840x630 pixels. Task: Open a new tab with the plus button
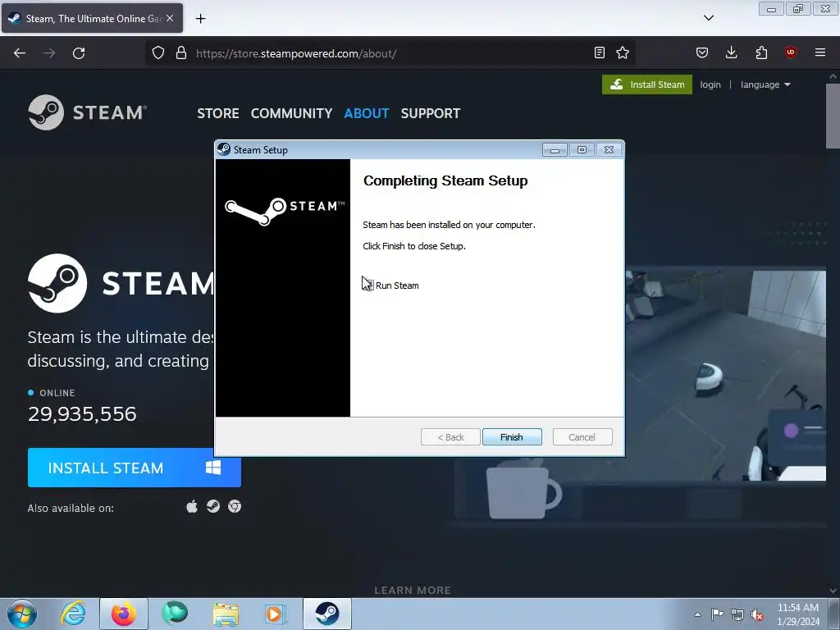tap(200, 19)
